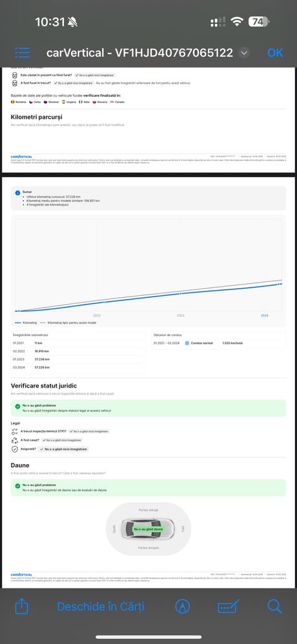Screen dimensions: 297x644
Task: Tap the Italia flag icon
Action: 81,102
